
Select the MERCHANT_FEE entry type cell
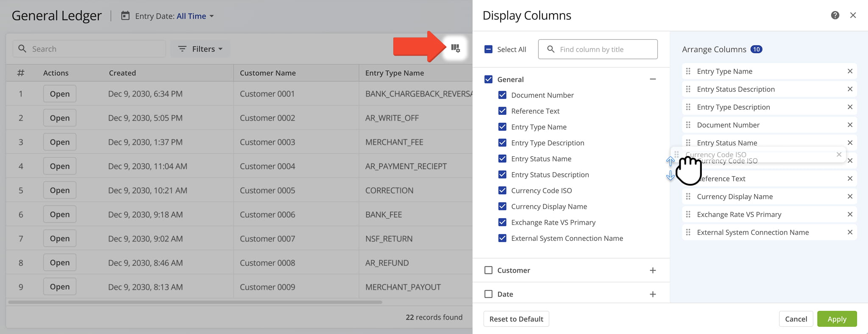coord(394,142)
